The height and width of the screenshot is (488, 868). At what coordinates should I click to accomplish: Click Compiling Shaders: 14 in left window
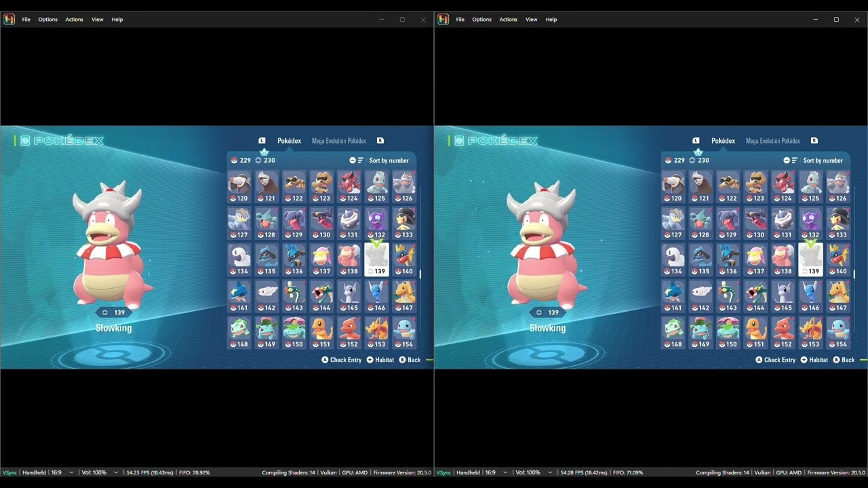click(x=288, y=472)
